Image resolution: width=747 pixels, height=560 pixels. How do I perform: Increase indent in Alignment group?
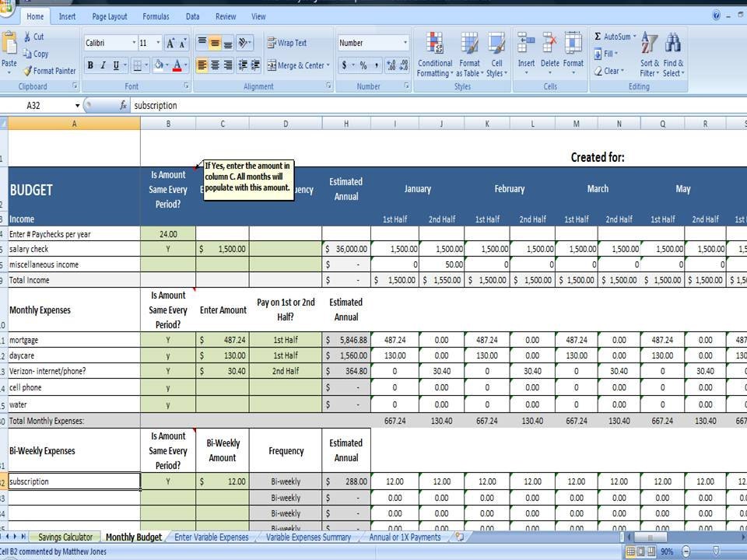tap(255, 65)
